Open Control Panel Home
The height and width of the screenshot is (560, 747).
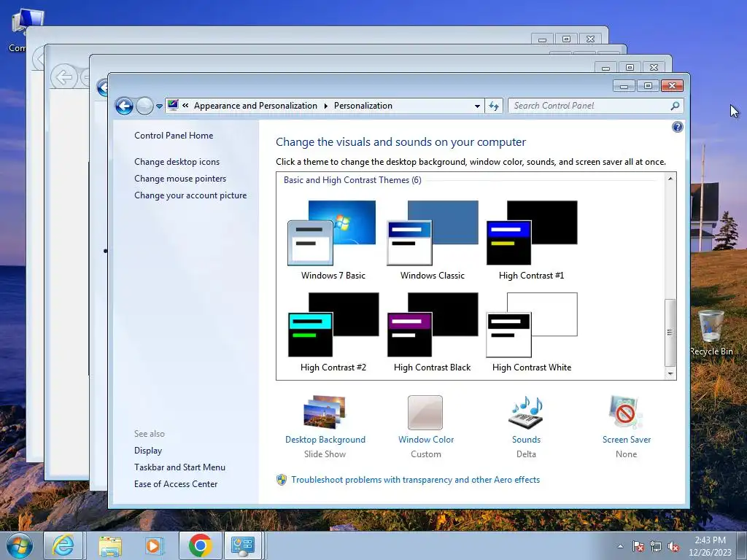click(174, 136)
